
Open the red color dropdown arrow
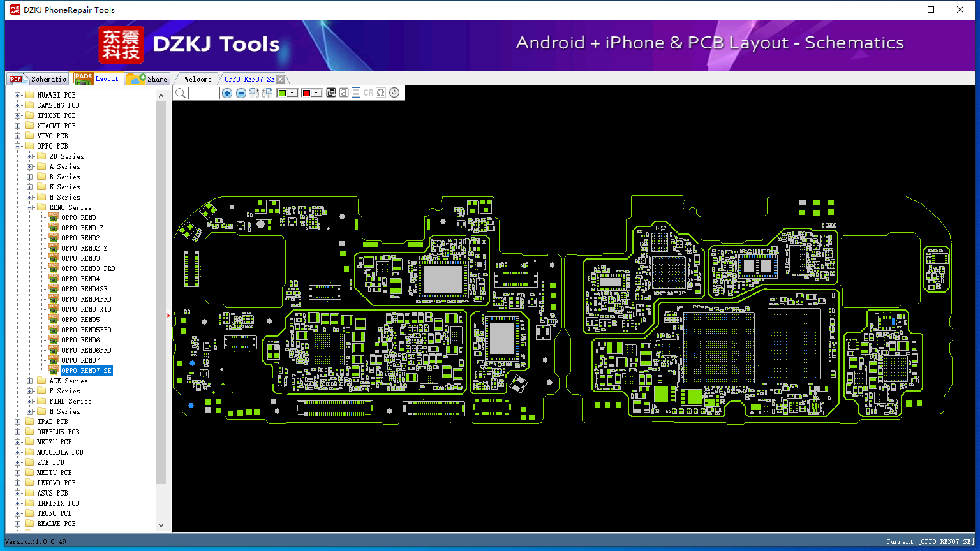[316, 93]
